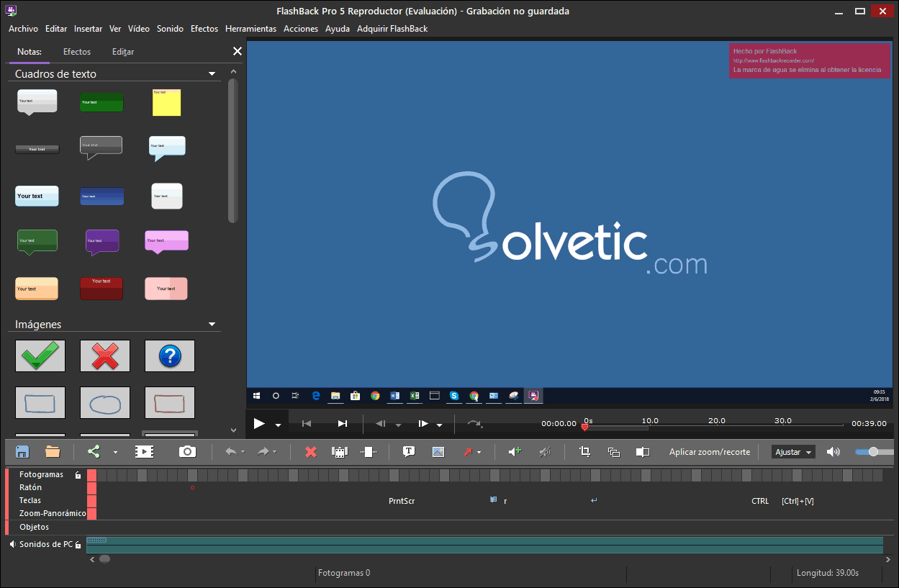Click the overlapping windows icon next to crop
The image size is (899, 588).
[614, 452]
